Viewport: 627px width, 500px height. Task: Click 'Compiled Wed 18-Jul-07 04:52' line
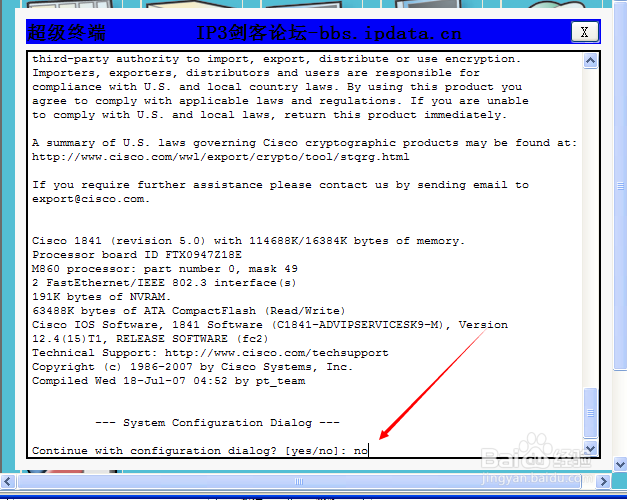(169, 381)
